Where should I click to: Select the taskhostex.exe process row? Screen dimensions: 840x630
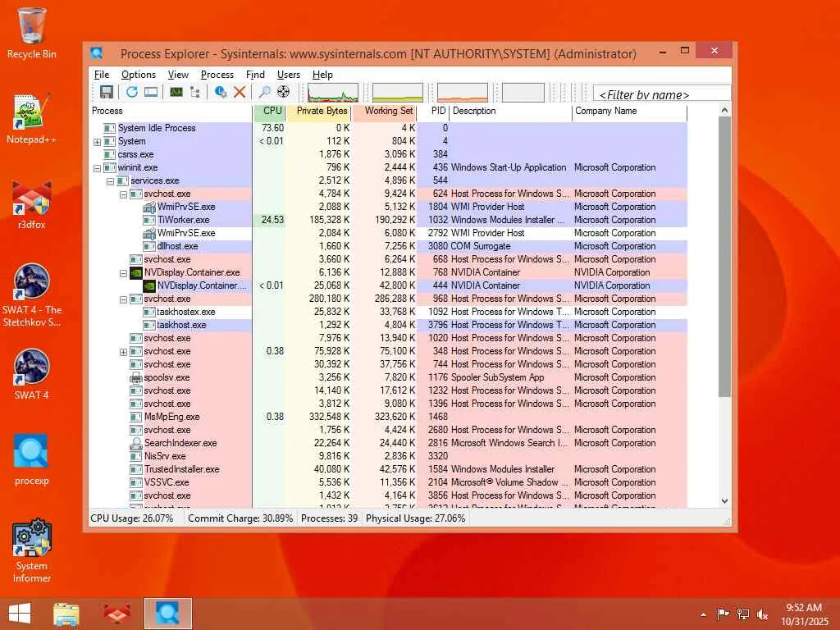coord(388,312)
